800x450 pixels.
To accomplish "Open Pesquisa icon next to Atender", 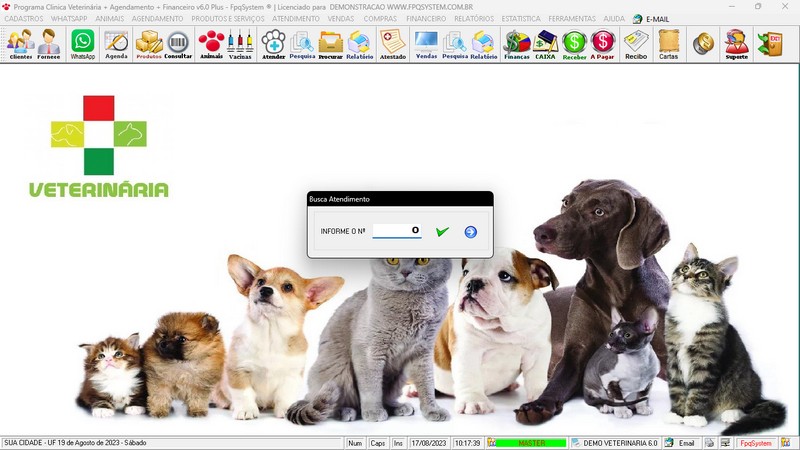I will (x=302, y=44).
